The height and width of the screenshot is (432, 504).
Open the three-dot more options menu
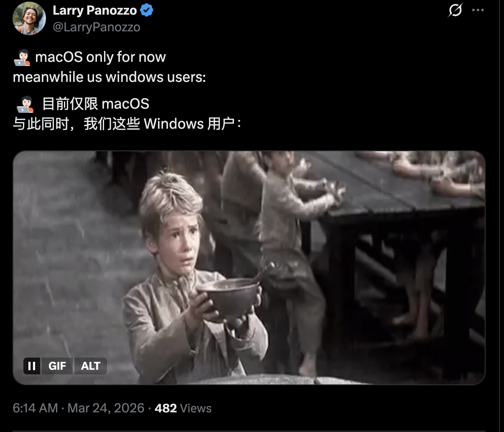[478, 10]
